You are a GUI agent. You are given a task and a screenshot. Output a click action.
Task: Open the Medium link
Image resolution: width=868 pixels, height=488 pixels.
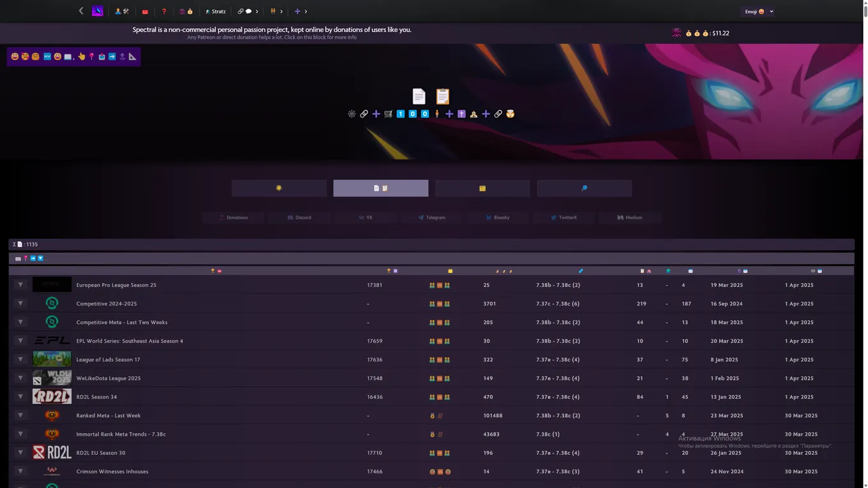[630, 218]
